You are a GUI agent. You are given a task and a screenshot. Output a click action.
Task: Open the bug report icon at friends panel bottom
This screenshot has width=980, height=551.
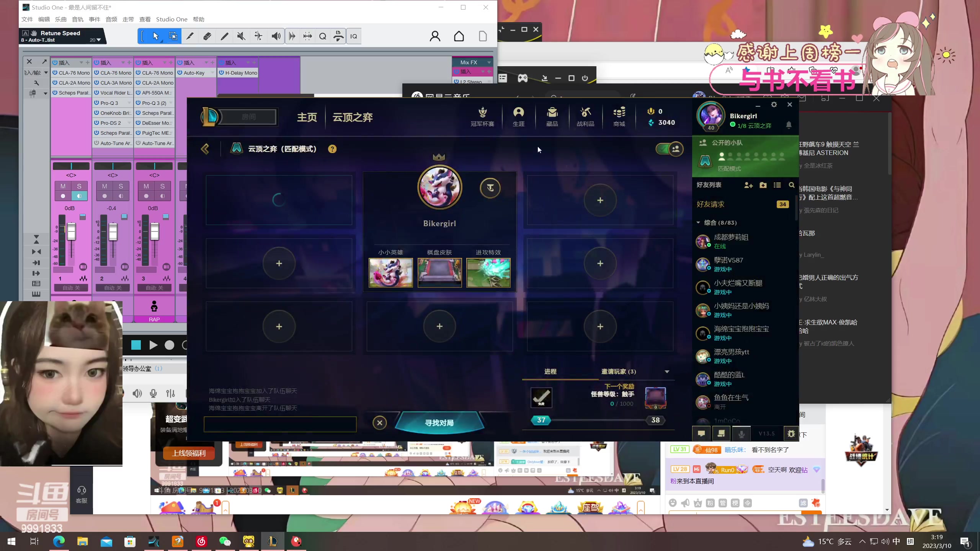click(791, 434)
